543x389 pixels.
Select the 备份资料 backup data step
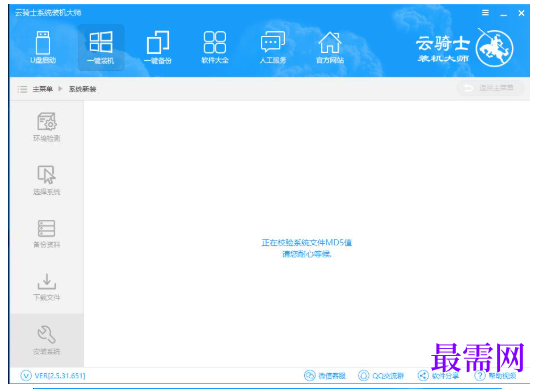(47, 234)
